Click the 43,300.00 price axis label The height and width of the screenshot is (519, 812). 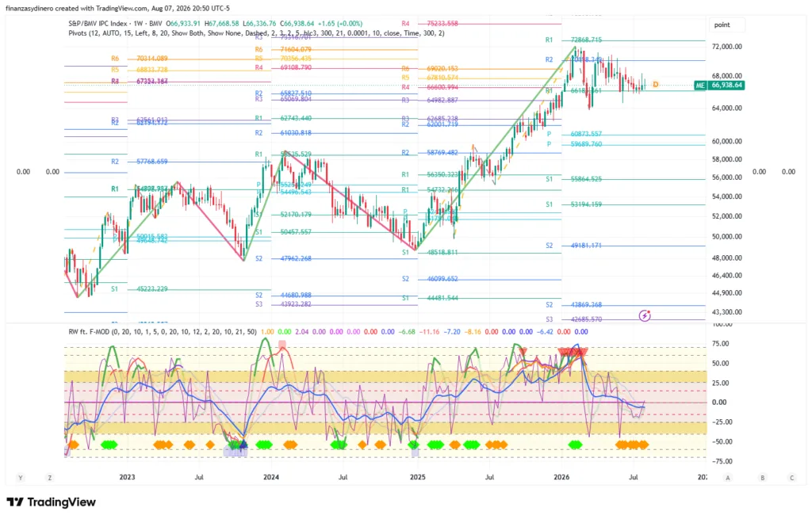point(726,312)
